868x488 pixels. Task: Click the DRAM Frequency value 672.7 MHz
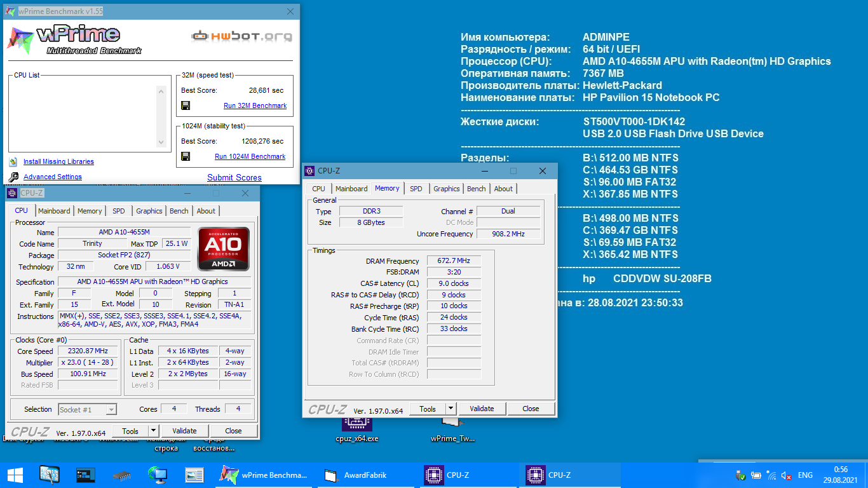point(454,261)
